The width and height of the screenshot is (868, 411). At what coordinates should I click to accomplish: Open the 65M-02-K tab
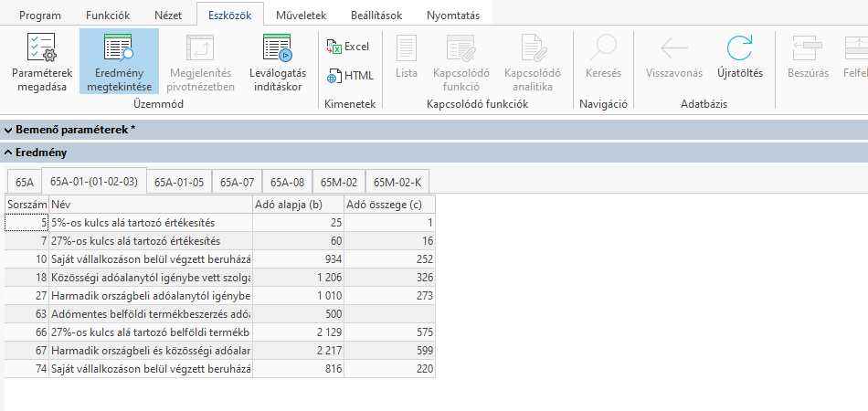point(397,182)
